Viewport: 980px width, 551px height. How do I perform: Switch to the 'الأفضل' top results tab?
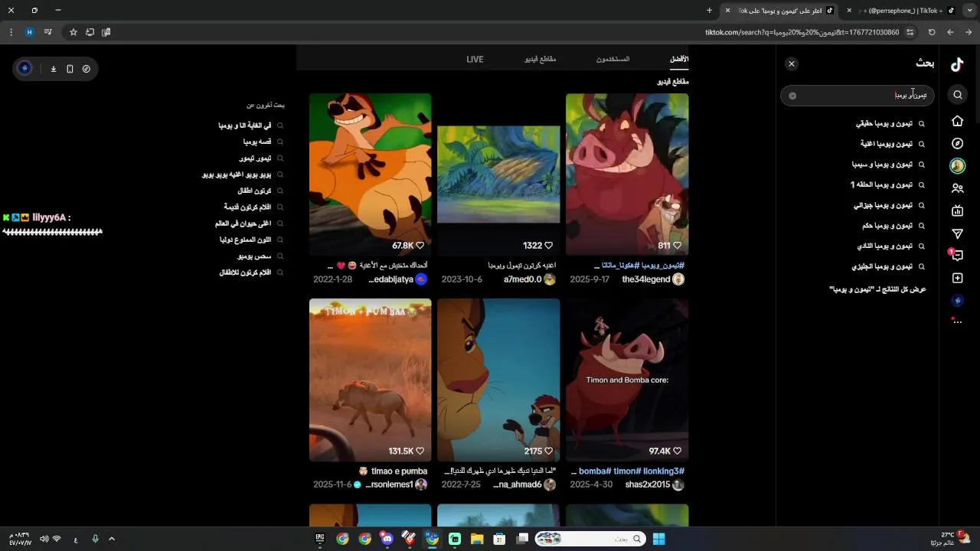point(679,59)
